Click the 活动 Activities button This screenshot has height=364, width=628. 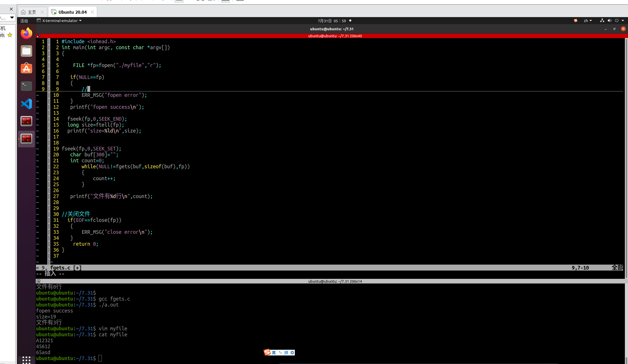[x=24, y=21]
